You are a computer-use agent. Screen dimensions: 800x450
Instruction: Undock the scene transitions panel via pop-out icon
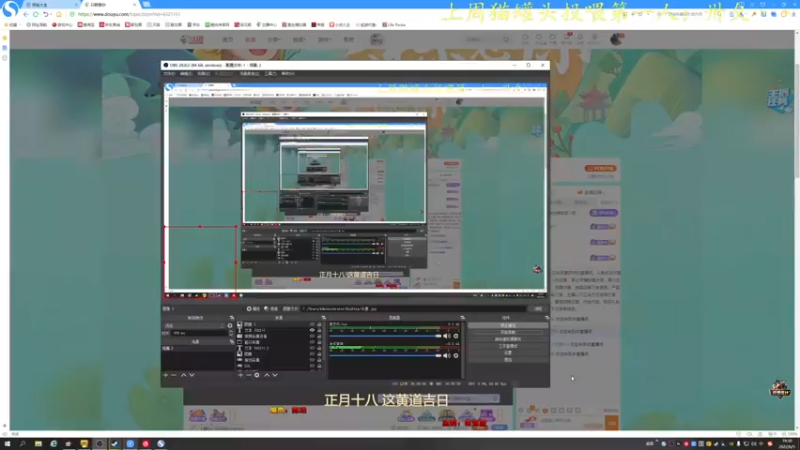232,317
